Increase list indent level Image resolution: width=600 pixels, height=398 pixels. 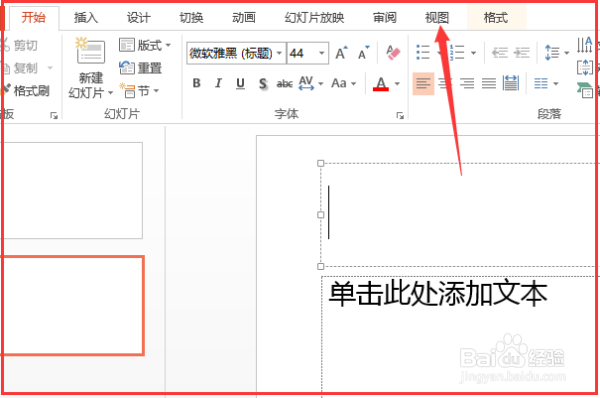click(522, 52)
